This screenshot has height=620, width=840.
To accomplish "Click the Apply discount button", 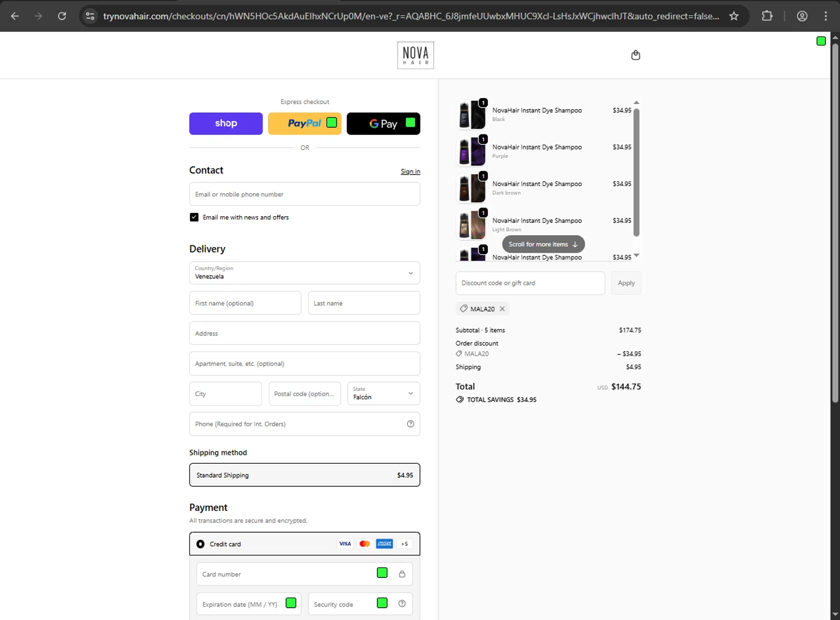I will (626, 283).
